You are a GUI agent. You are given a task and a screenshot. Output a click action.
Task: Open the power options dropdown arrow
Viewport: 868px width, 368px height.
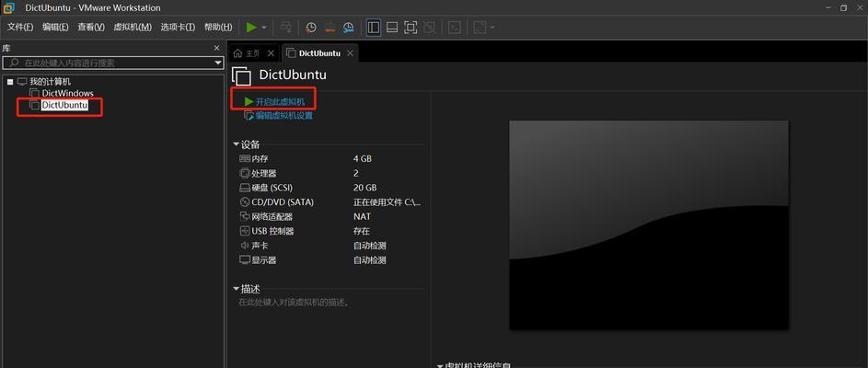(264, 27)
